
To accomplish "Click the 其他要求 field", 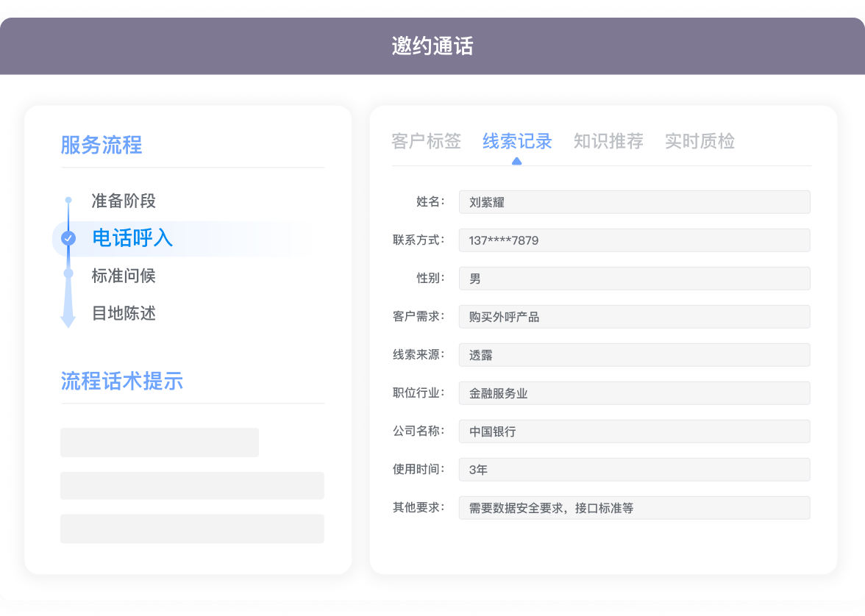I will tap(634, 508).
